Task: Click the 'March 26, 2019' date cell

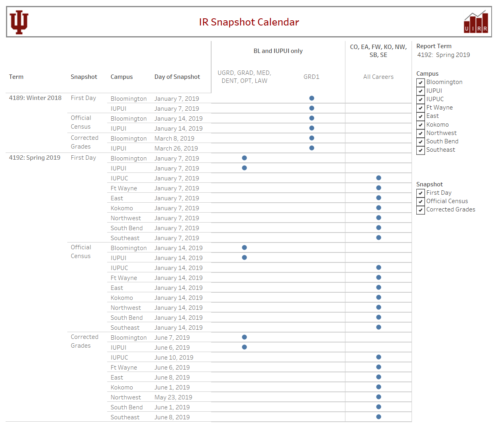Action: 176,149
